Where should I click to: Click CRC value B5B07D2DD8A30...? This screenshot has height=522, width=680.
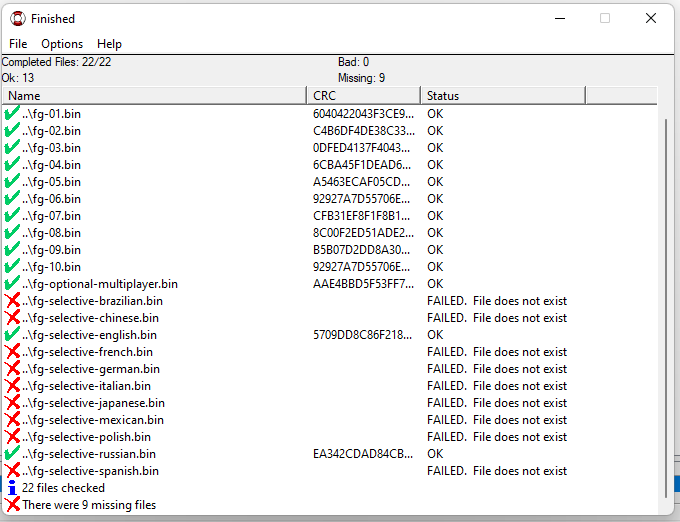pyautogui.click(x=361, y=249)
